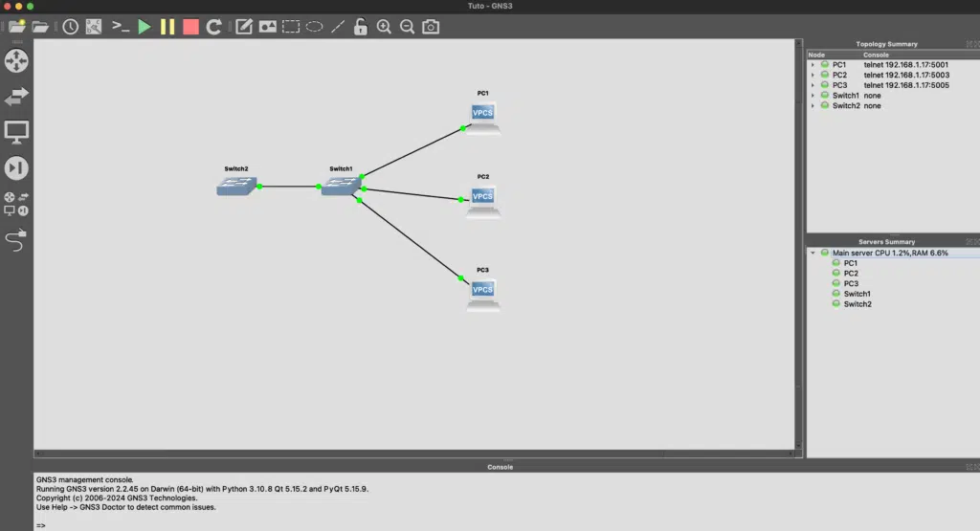Browse switches in the device sidebar
The height and width of the screenshot is (531, 980).
coord(16,97)
